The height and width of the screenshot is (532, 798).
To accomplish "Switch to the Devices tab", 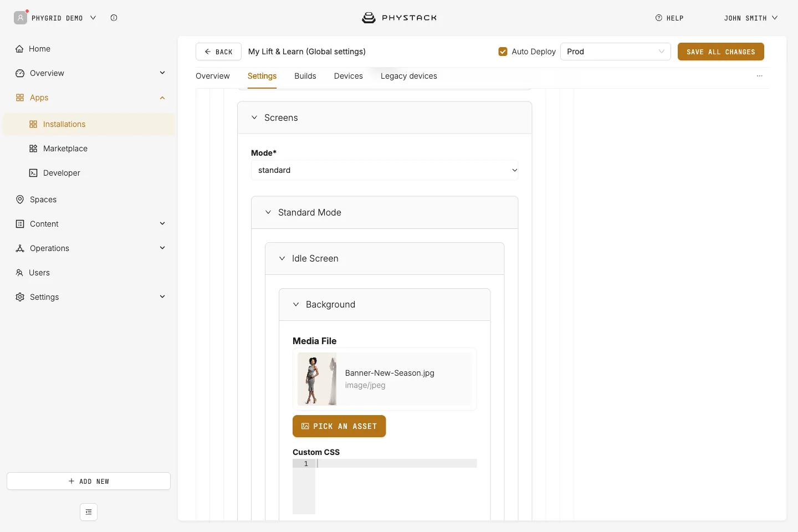I will click(349, 76).
